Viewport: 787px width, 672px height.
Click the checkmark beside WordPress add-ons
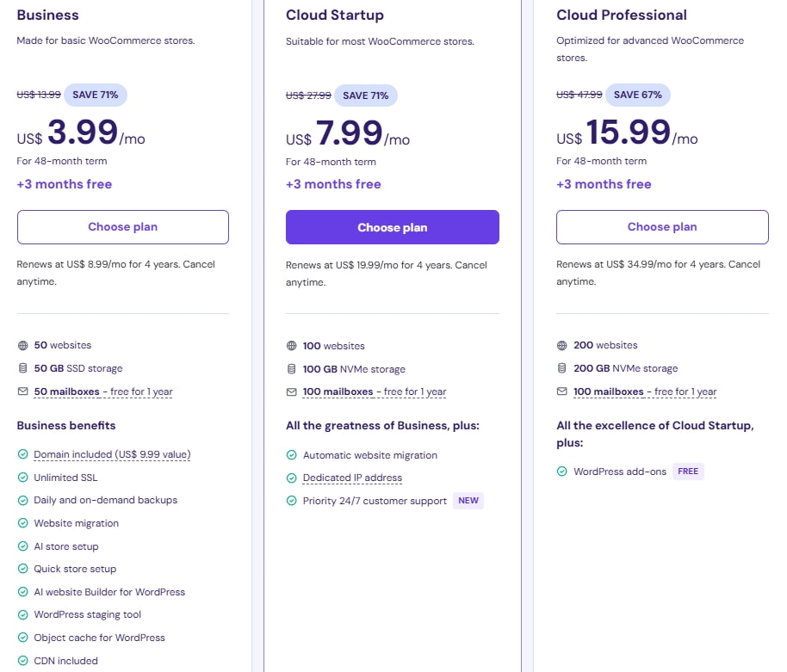coord(562,472)
